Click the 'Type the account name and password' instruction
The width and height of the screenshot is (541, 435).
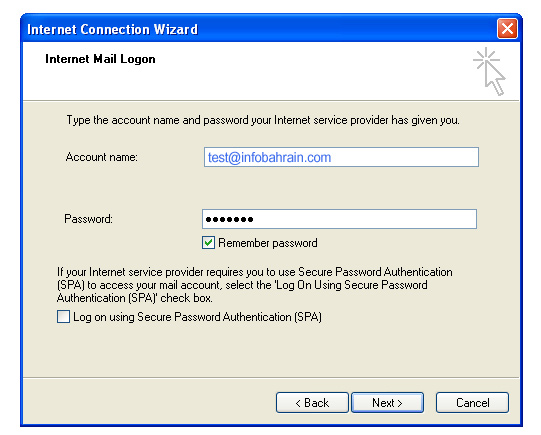(263, 120)
